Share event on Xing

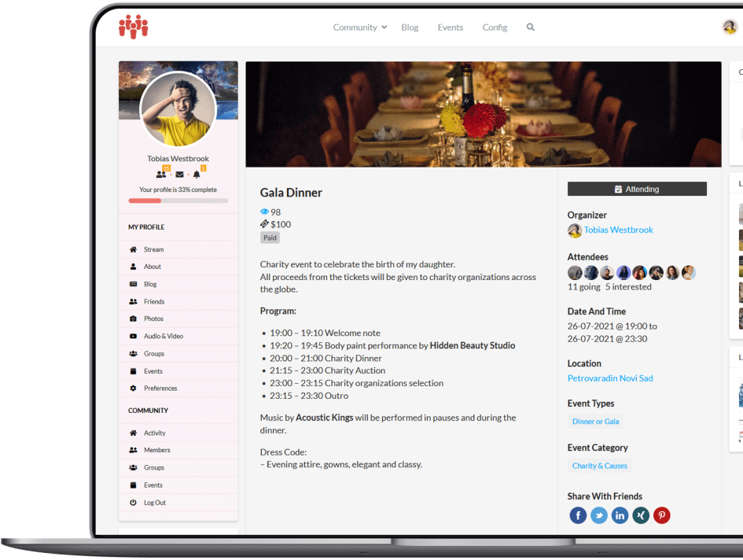pos(641,515)
